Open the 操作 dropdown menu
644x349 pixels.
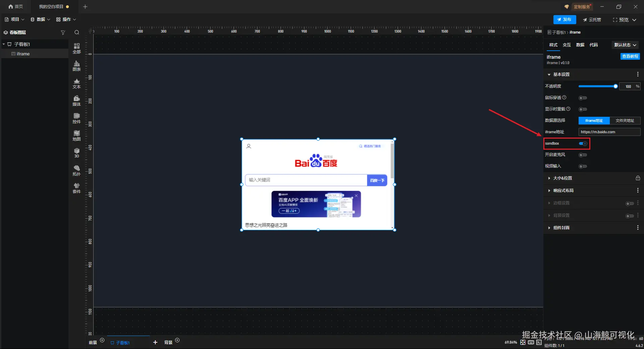click(x=66, y=19)
